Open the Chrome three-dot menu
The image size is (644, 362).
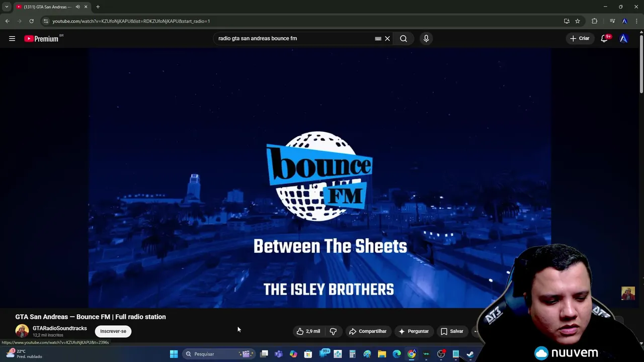637,21
